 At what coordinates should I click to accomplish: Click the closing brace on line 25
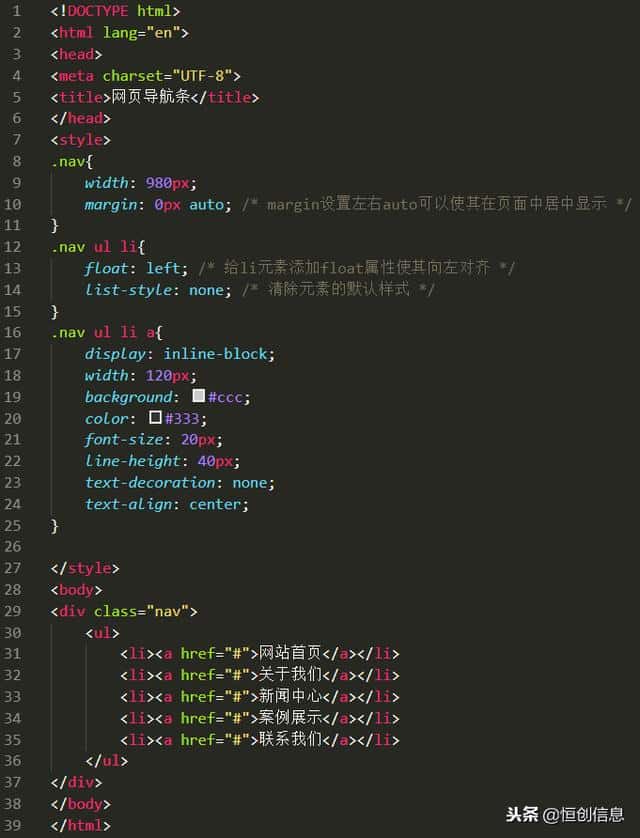pyautogui.click(x=54, y=526)
